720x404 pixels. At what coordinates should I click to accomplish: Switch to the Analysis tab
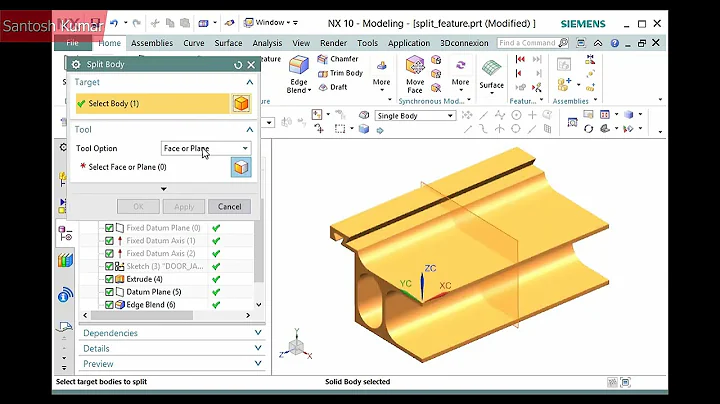267,43
